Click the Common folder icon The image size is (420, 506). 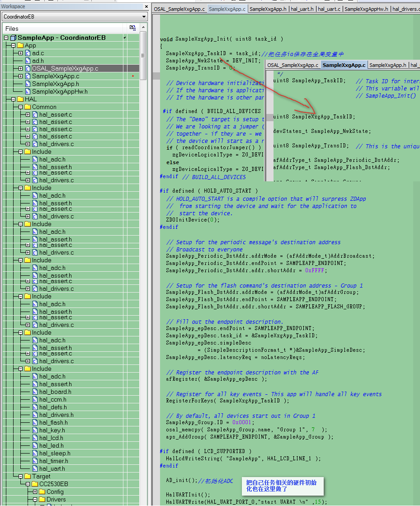point(28,107)
